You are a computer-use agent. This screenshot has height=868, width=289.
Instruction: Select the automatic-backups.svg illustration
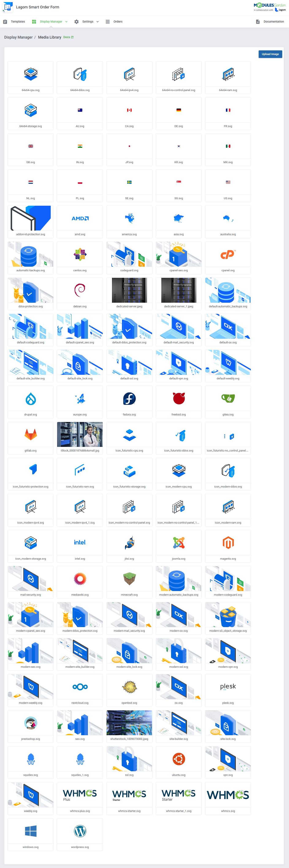coord(31,254)
